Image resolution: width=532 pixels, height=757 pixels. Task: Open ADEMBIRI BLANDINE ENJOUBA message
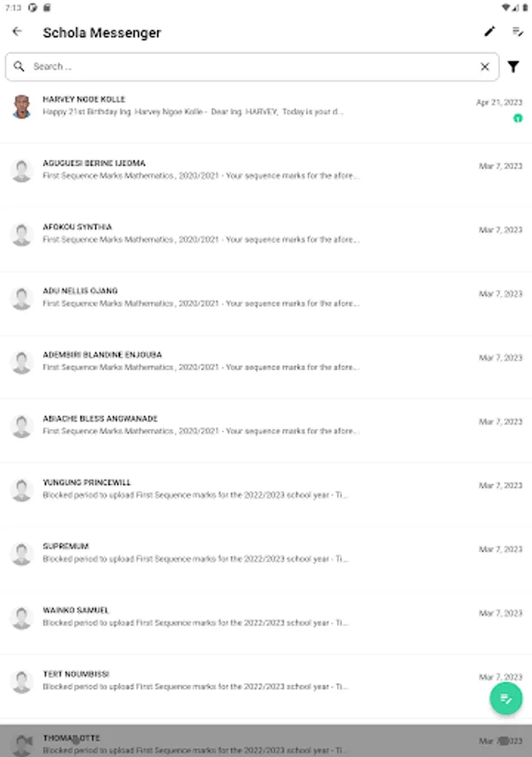266,368
